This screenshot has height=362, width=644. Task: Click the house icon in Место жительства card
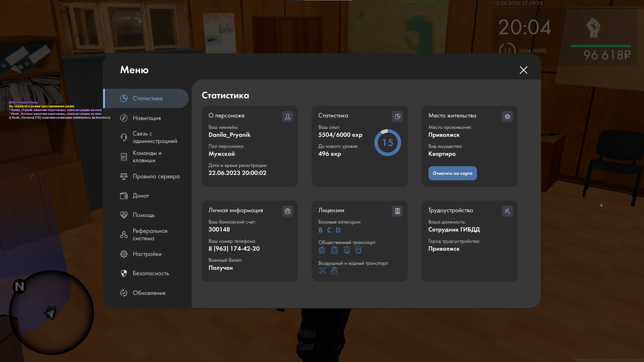point(507,116)
